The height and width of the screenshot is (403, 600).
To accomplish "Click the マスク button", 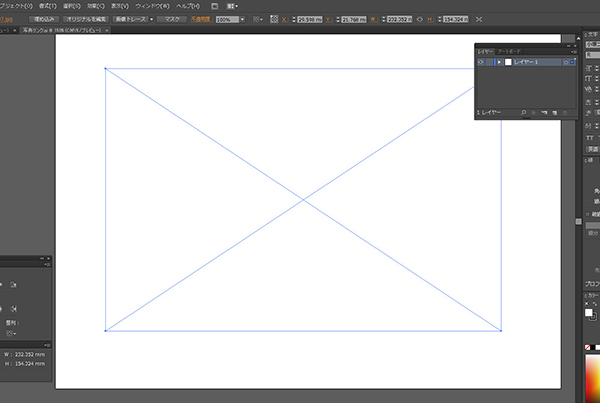I will (172, 19).
